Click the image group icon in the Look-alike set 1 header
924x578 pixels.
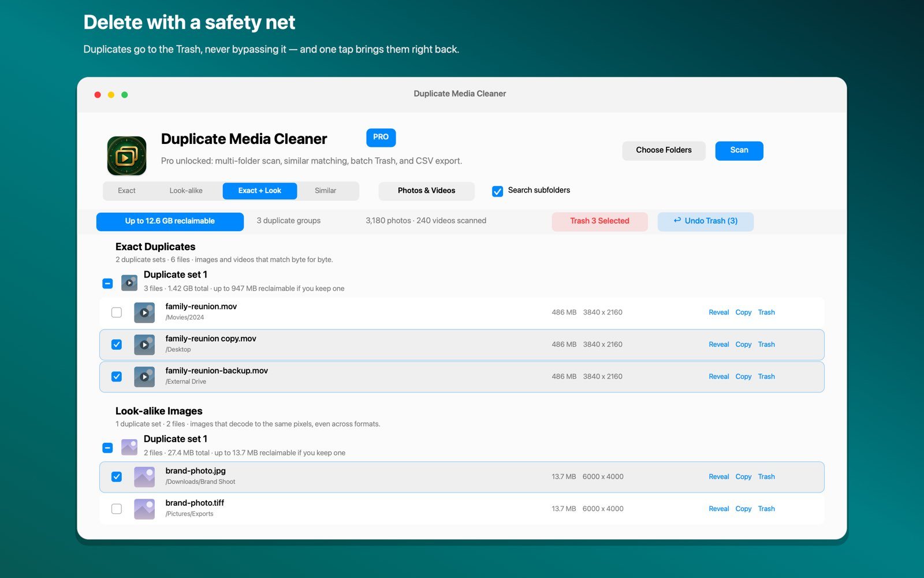[x=129, y=447]
